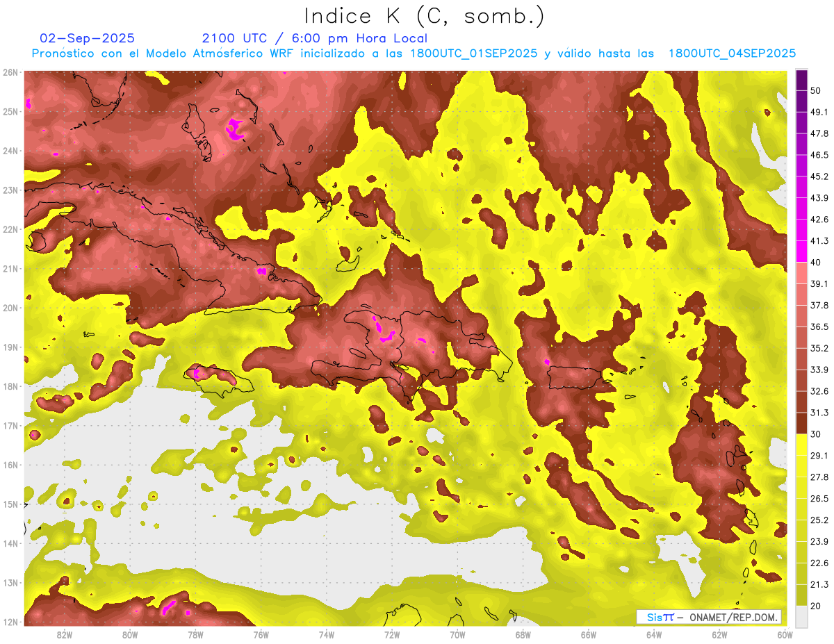Screen dimensions: 834x644
Task: Click the colorbar label "42.6"
Action: pos(819,220)
